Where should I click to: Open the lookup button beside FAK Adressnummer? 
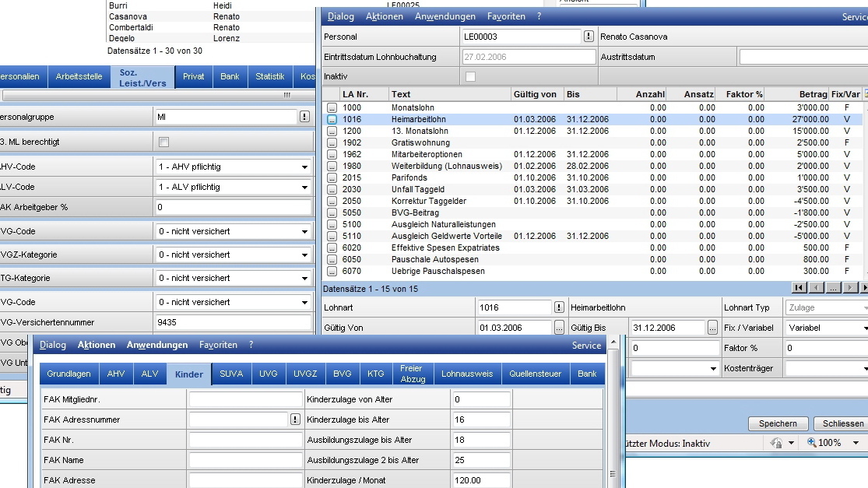pos(295,420)
